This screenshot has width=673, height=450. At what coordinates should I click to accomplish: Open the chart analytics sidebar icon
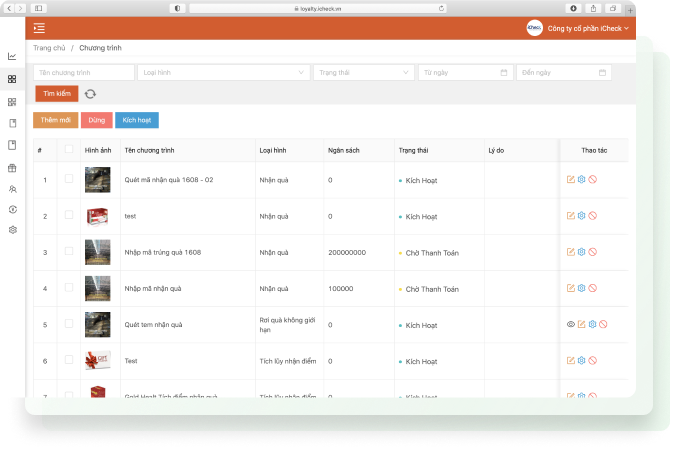[12, 56]
